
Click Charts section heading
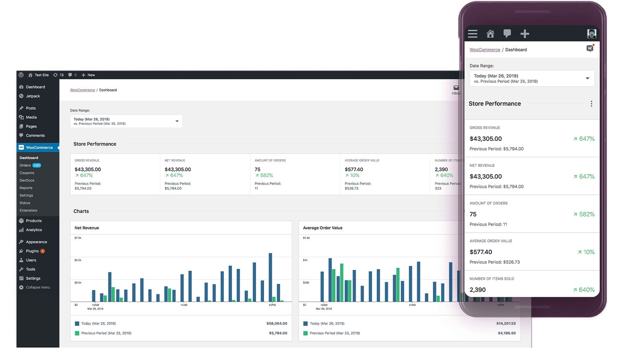pyautogui.click(x=81, y=211)
